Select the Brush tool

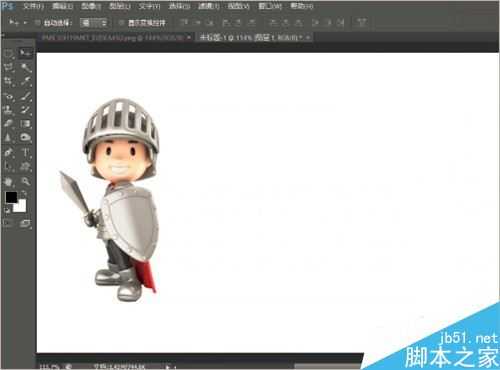tap(25, 96)
